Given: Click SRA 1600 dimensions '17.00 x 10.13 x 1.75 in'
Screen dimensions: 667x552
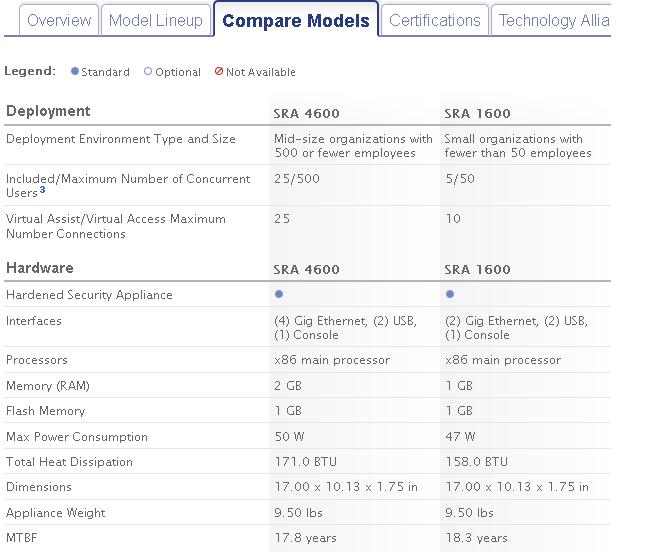Looking at the screenshot, I should point(517,487).
